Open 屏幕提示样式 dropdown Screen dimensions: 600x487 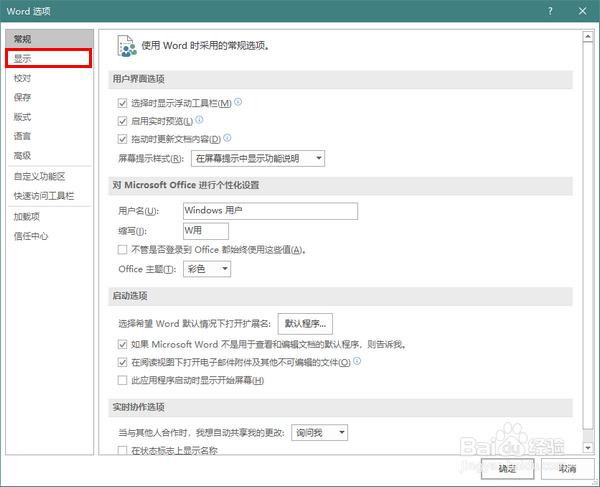click(x=258, y=158)
